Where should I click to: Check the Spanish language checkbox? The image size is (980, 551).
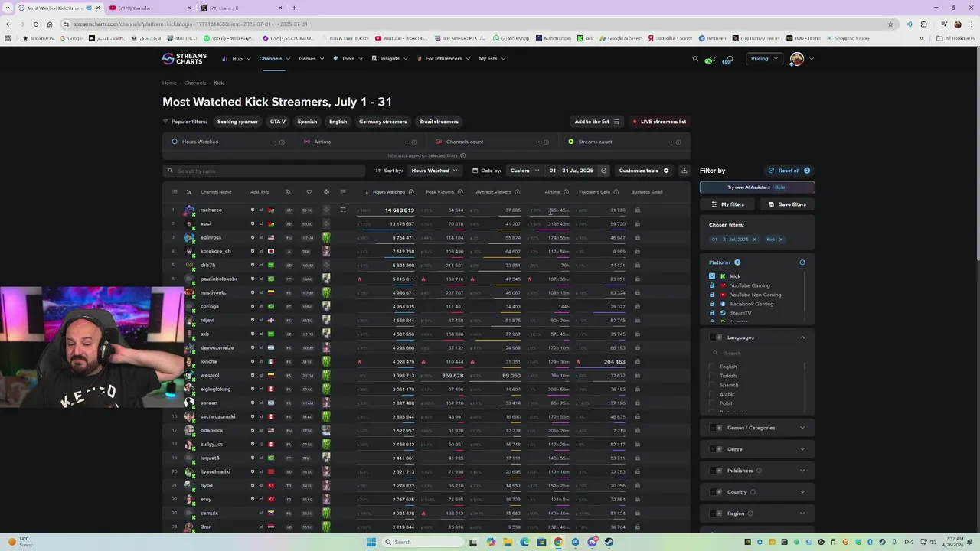pyautogui.click(x=712, y=385)
